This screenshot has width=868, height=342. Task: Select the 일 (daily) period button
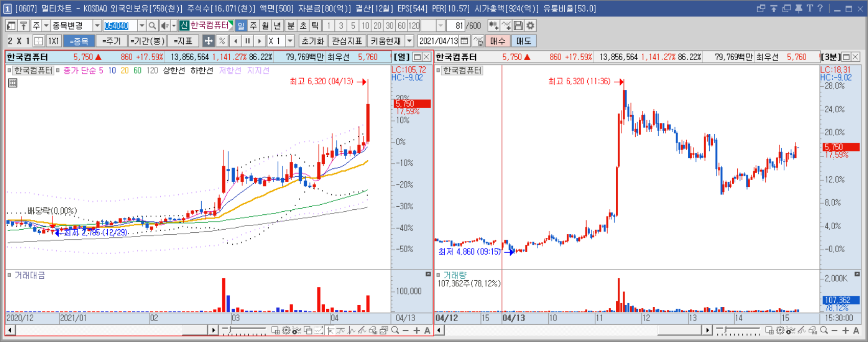[241, 26]
